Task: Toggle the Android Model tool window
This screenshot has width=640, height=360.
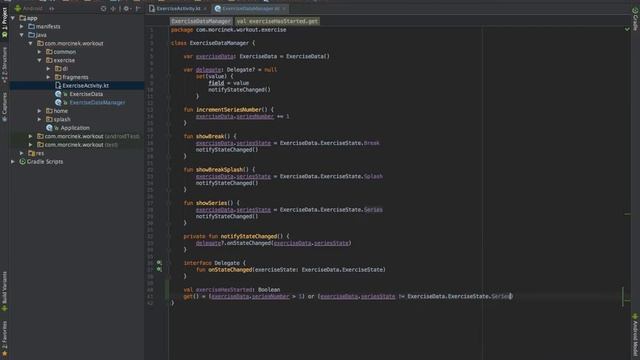Action: tap(635, 335)
